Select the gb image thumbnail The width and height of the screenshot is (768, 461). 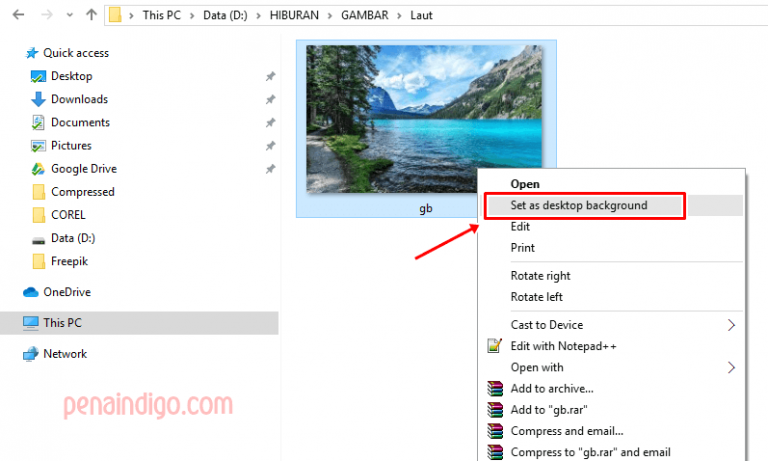click(x=424, y=119)
